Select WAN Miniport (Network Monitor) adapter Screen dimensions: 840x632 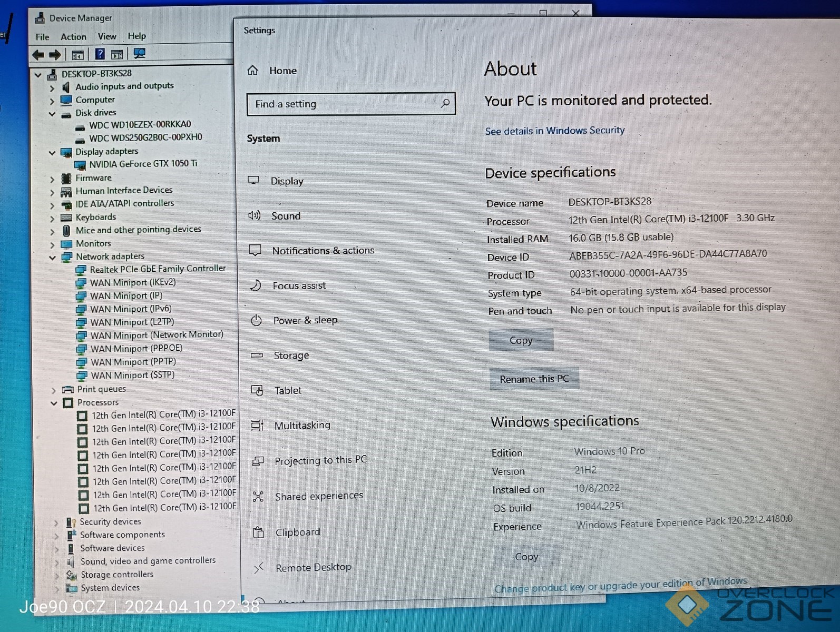tap(157, 335)
